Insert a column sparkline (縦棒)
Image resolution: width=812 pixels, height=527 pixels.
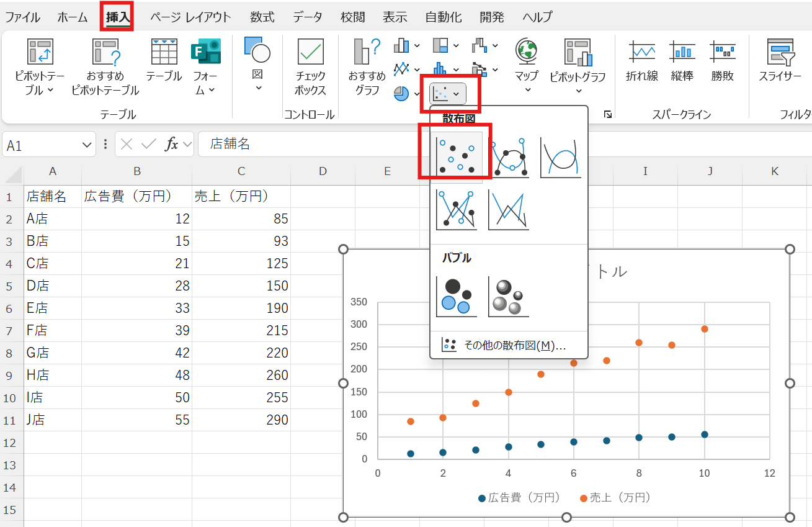tap(682, 59)
